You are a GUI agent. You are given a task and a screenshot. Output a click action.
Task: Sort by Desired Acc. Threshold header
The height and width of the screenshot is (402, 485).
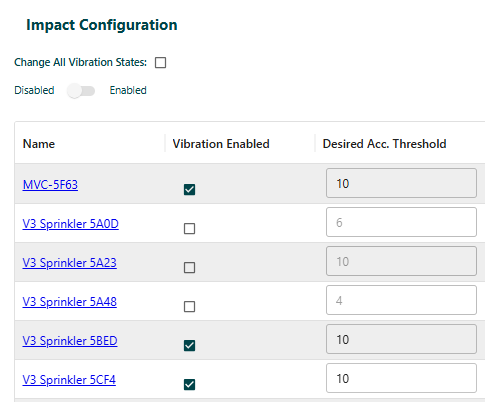click(384, 144)
